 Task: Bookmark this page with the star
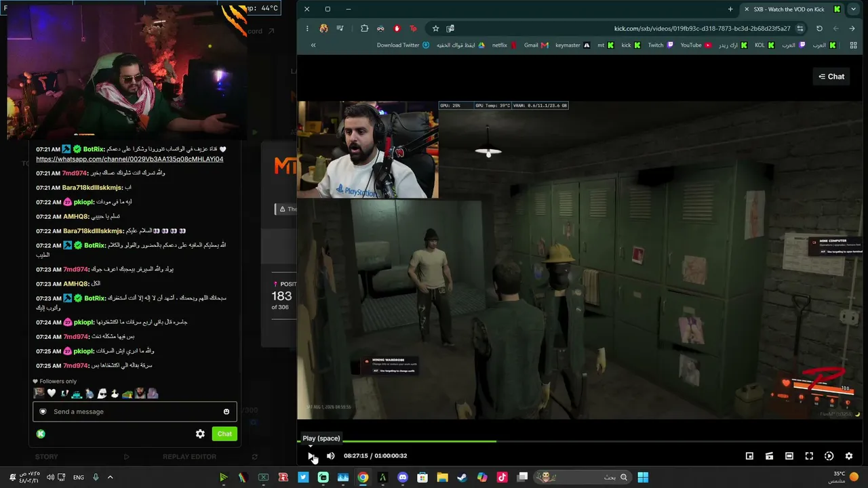435,28
